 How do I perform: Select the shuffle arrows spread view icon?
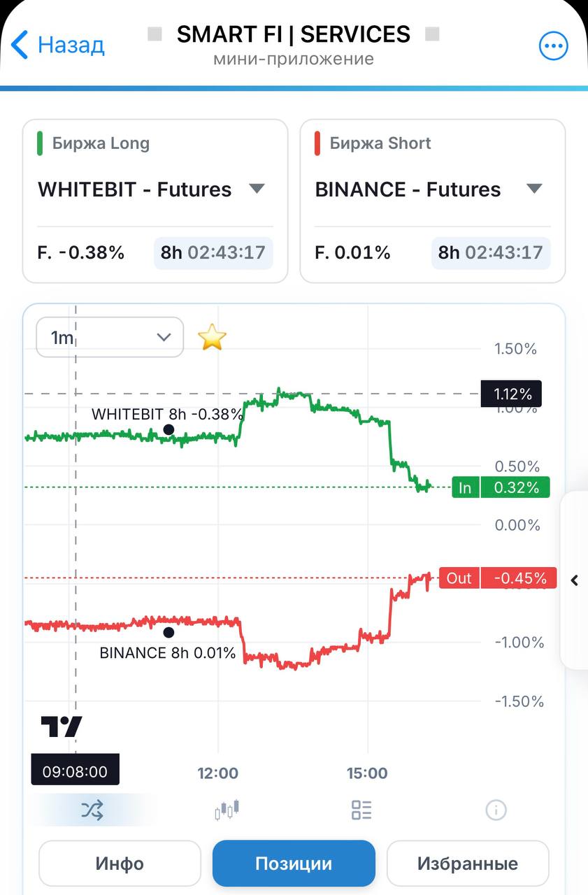pos(92,810)
